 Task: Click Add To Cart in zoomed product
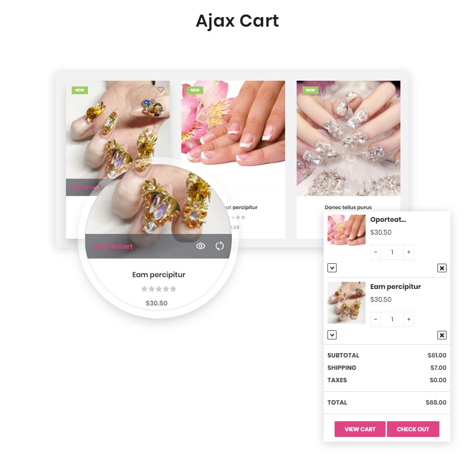pyautogui.click(x=113, y=247)
